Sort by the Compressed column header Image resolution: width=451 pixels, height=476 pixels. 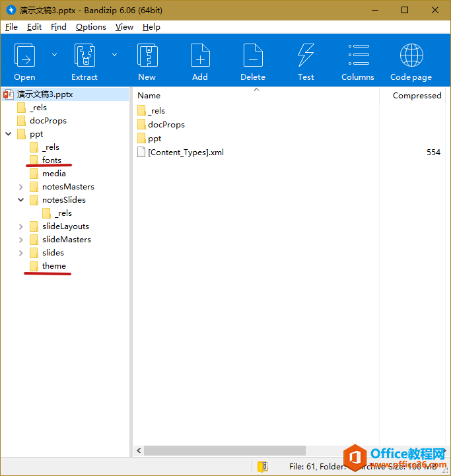(417, 96)
